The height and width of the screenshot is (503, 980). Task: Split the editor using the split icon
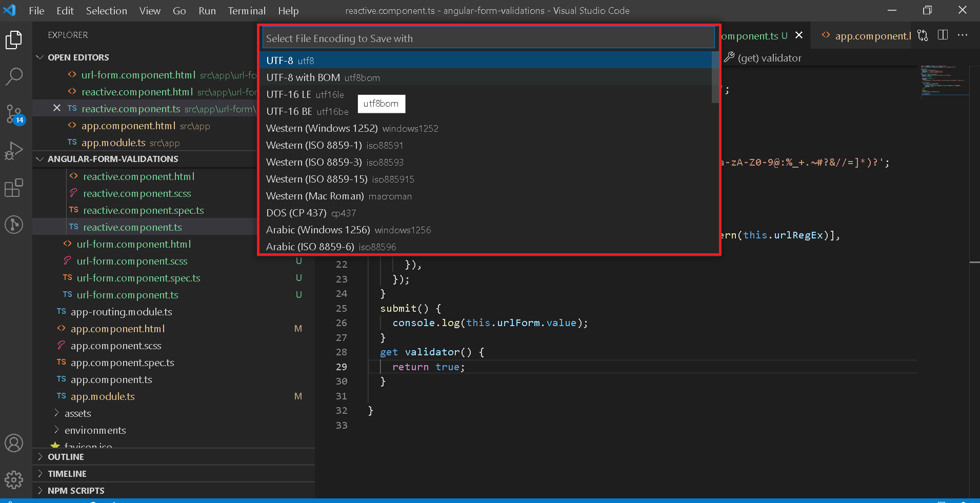[943, 35]
